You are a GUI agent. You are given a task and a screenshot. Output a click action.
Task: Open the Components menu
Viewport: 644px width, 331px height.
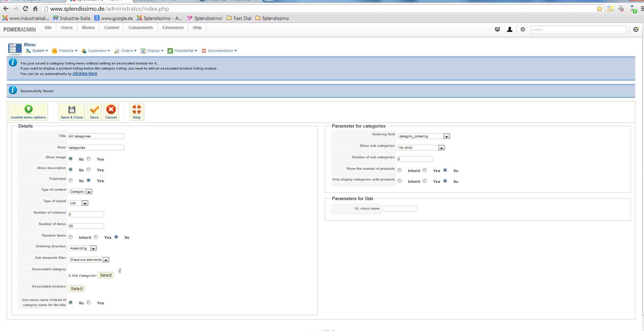click(141, 28)
